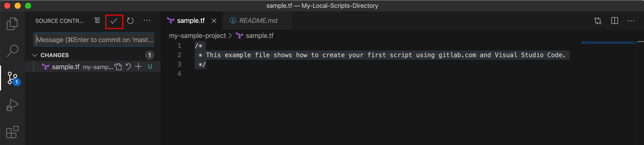Open the Run and Debug view
Viewport: 644px width, 145px height.
(x=12, y=105)
